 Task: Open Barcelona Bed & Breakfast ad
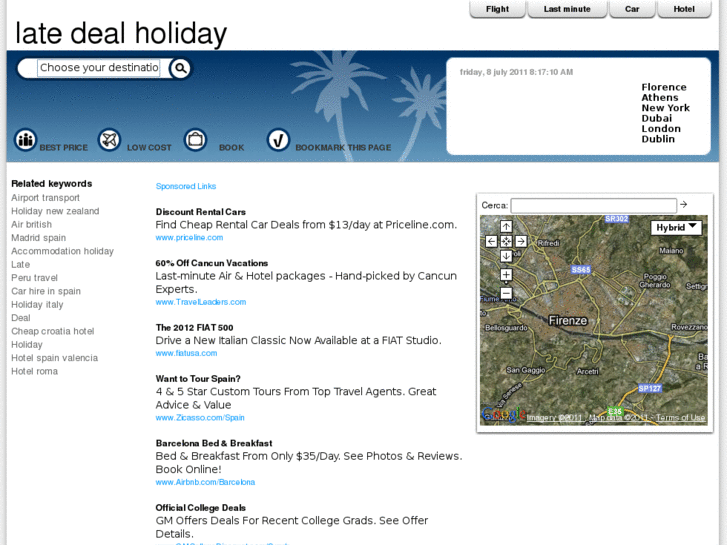tap(214, 443)
